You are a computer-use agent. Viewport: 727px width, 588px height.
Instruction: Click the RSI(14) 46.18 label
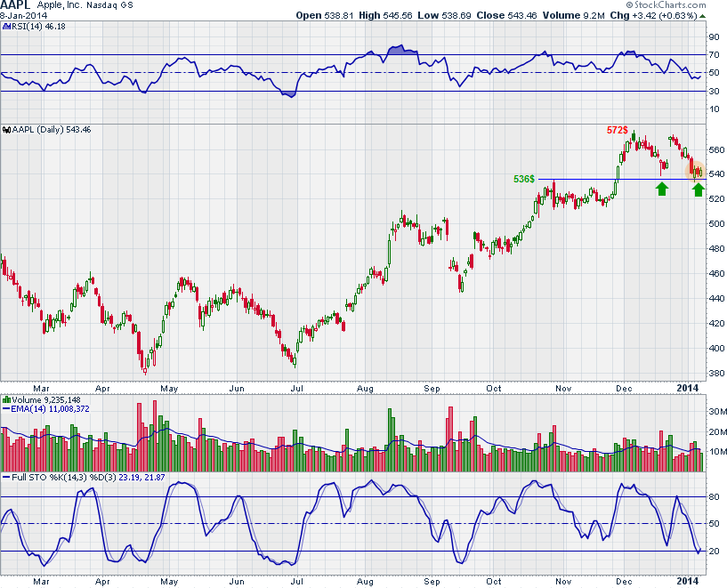click(x=38, y=27)
